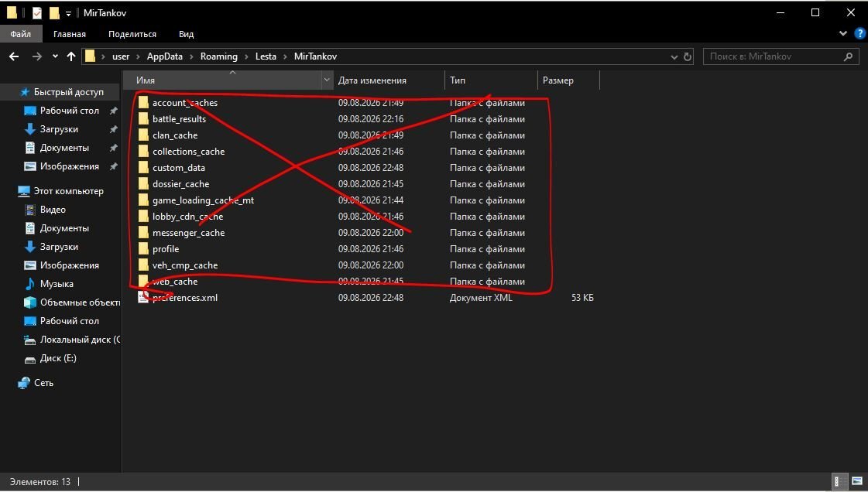Switch to large icons view button

[x=856, y=481]
